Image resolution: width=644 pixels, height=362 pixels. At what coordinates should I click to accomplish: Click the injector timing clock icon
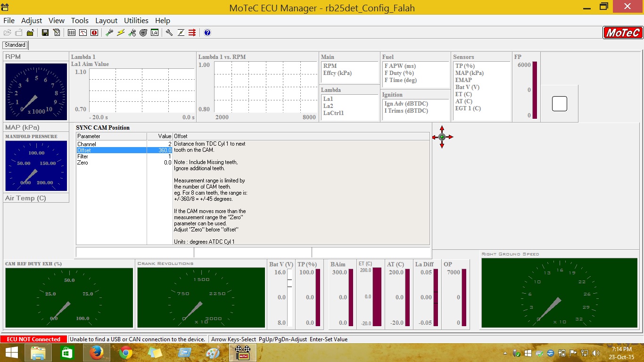click(x=132, y=33)
